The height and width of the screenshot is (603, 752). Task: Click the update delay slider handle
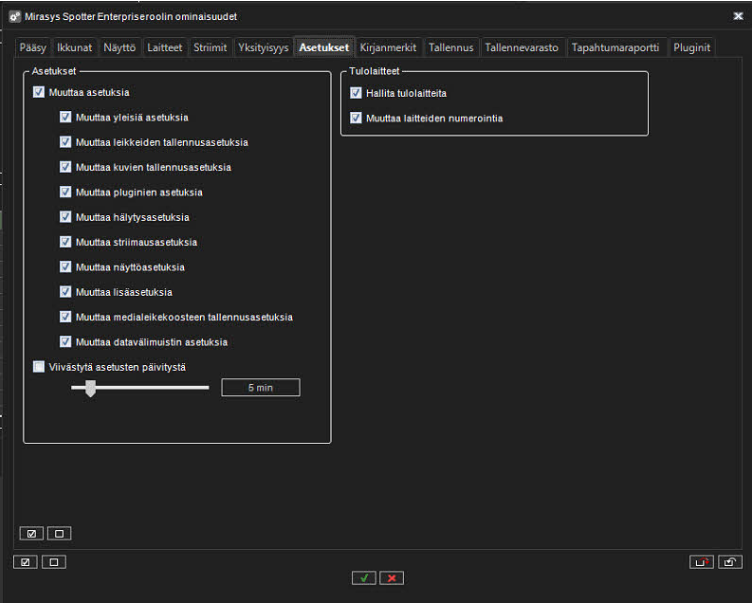pyautogui.click(x=90, y=388)
